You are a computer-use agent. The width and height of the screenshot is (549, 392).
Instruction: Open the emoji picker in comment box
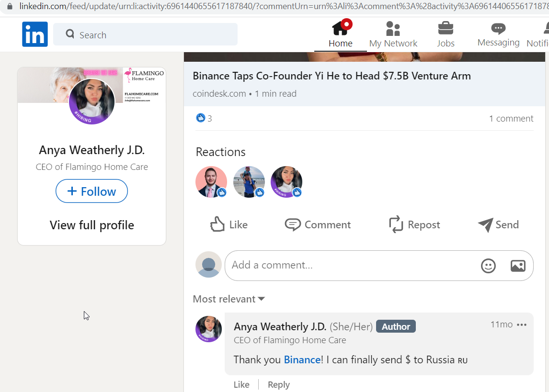pos(488,266)
